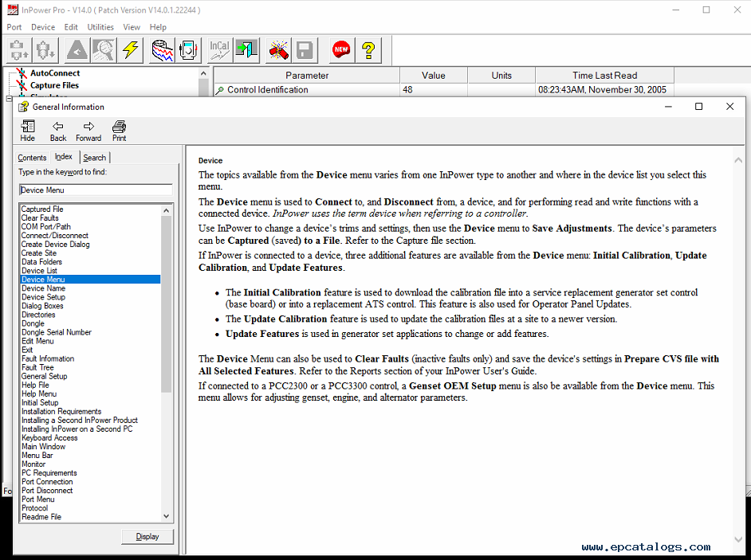This screenshot has width=751, height=560.
Task: Click the InCal toolbar icon
Action: (220, 49)
